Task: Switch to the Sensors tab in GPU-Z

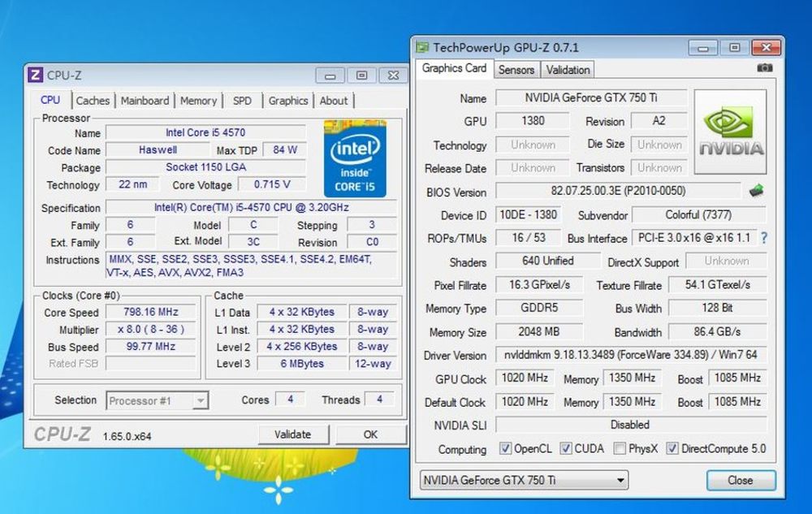Action: click(x=516, y=70)
